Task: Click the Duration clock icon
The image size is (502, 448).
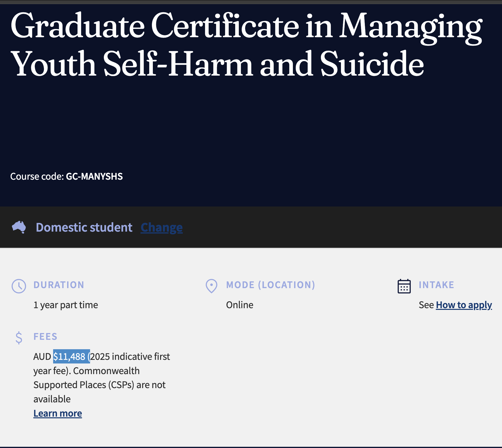Action: click(19, 286)
